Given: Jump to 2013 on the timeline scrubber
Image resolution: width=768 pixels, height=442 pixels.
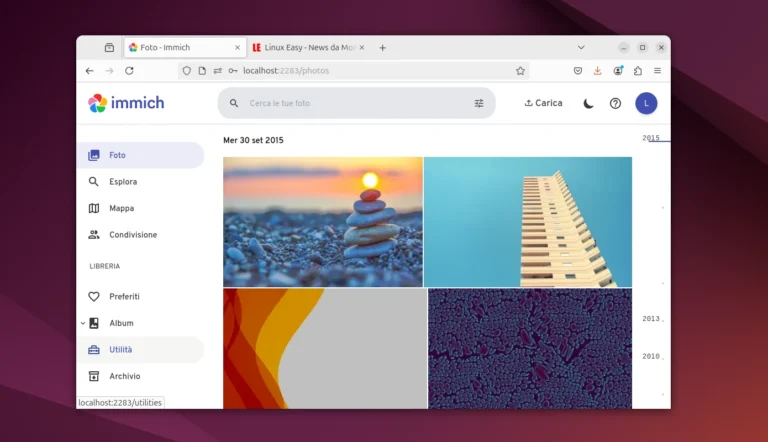Looking at the screenshot, I should click(651, 318).
